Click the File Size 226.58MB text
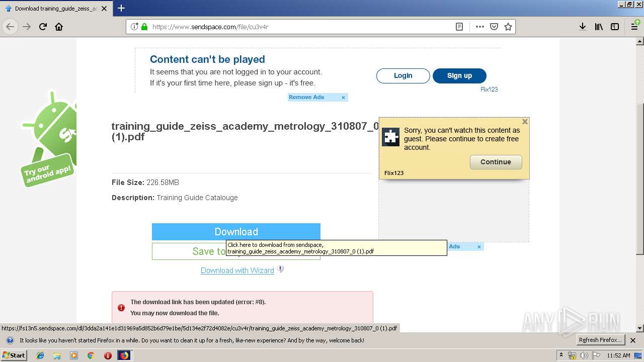 (x=145, y=183)
